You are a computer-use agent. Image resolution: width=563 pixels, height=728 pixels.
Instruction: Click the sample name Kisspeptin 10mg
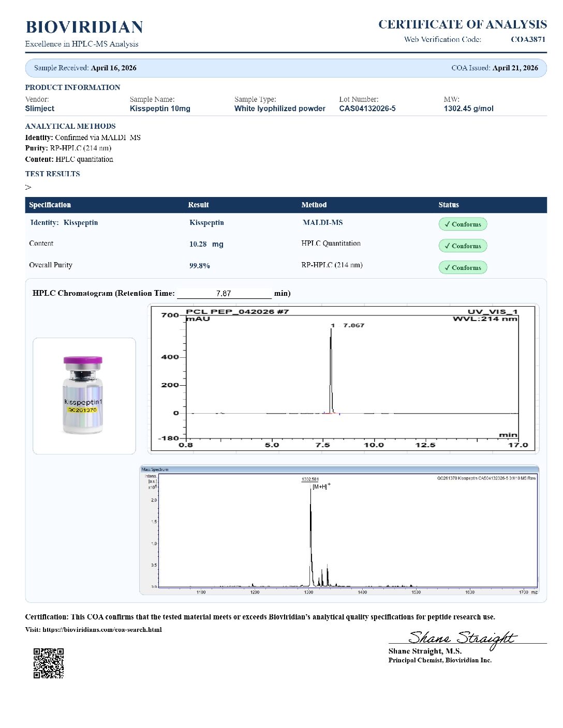coord(160,109)
